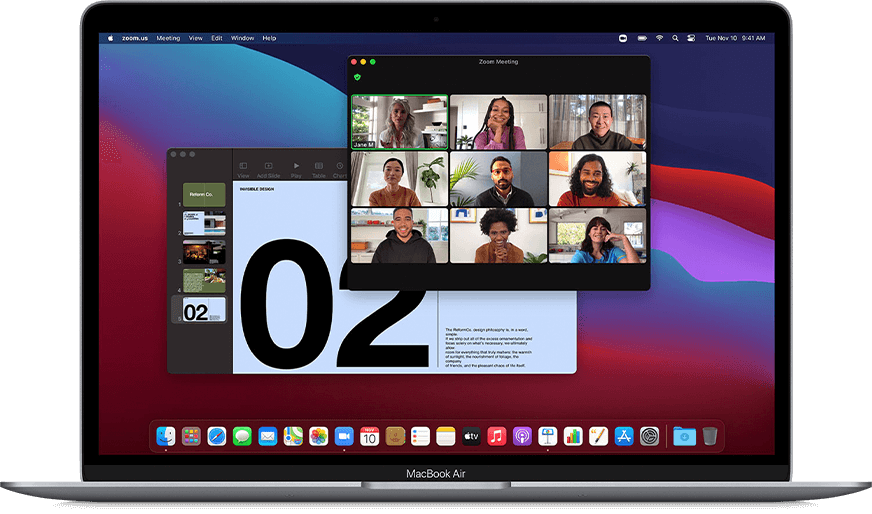The width and height of the screenshot is (872, 514).
Task: Open Photos app in the dock
Action: point(319,437)
